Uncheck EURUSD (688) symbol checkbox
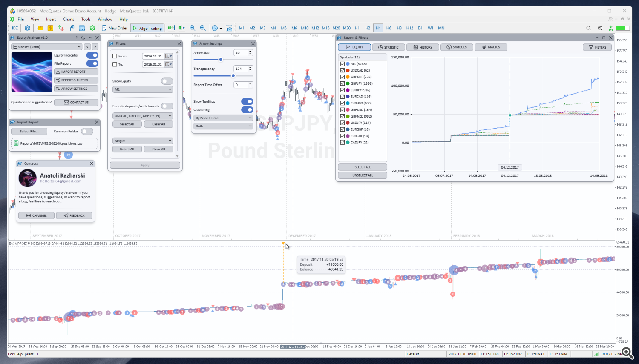 coord(343,103)
